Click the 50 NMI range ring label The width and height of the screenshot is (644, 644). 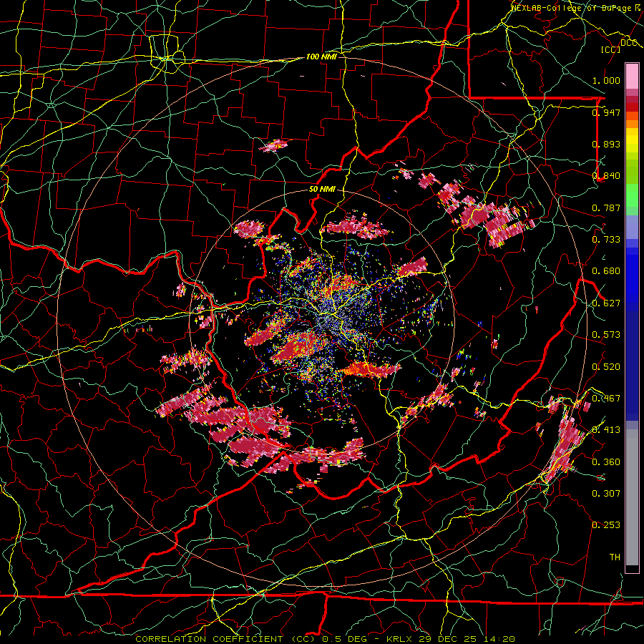click(322, 189)
